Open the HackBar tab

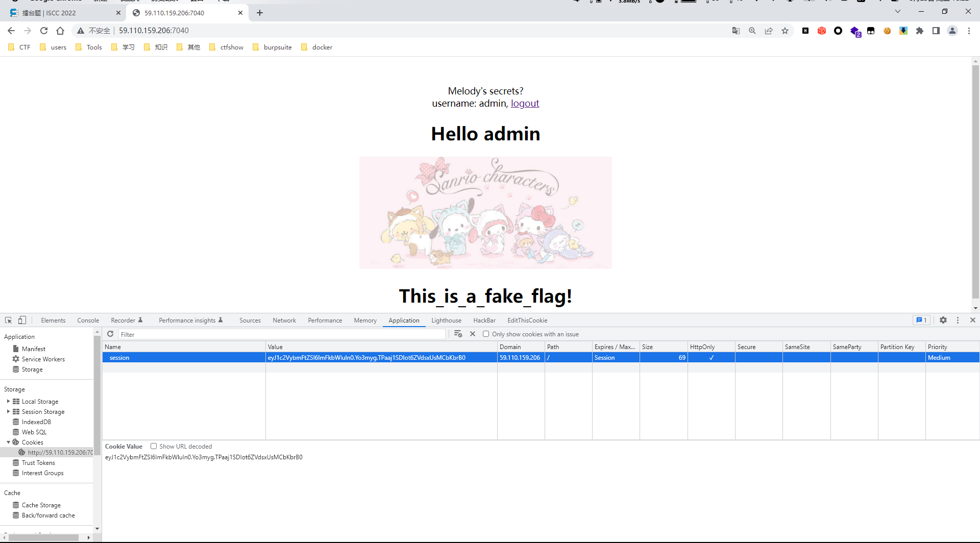[x=484, y=320]
